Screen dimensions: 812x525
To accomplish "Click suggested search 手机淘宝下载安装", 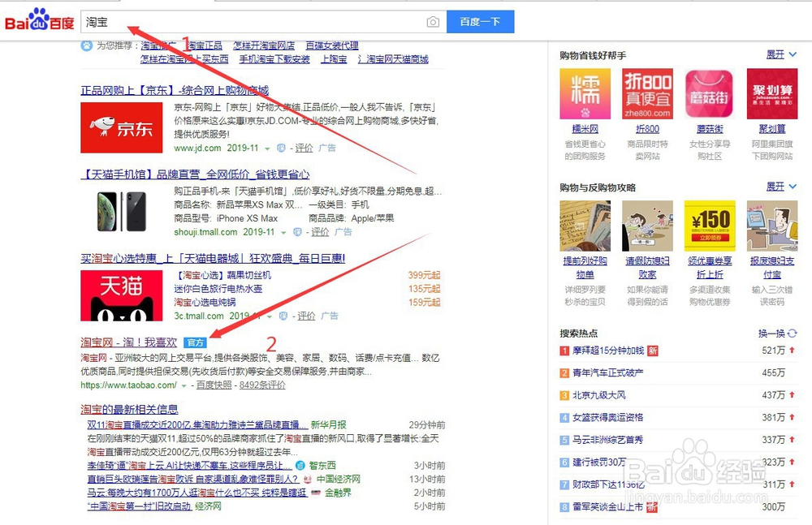I will (274, 59).
